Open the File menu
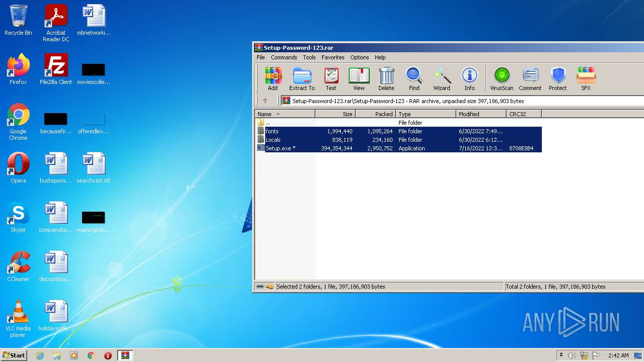644x362 pixels. tap(261, 57)
